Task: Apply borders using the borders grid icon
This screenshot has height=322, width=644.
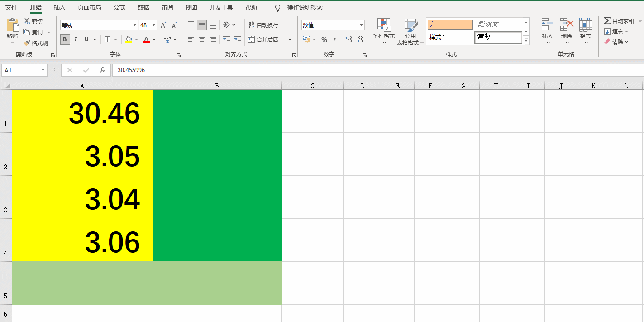Action: [107, 39]
